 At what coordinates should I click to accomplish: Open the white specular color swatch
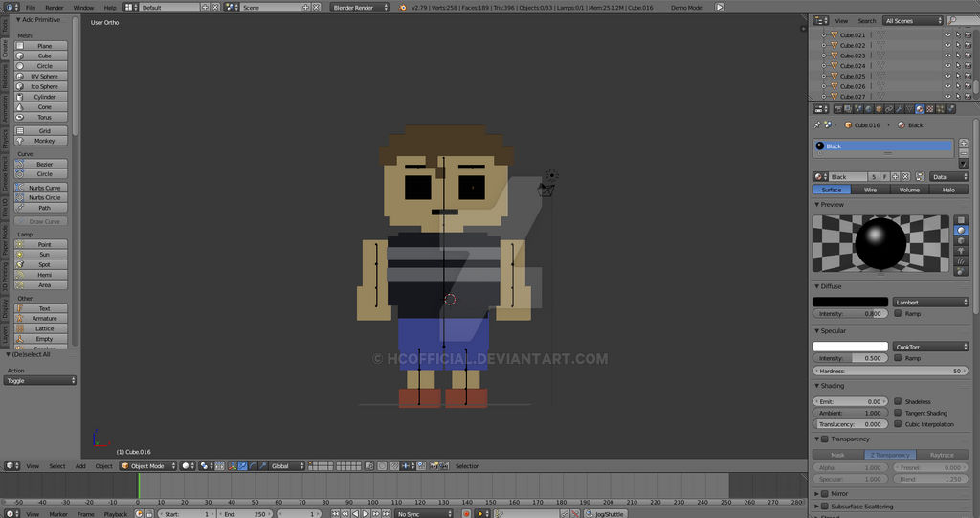click(x=850, y=347)
